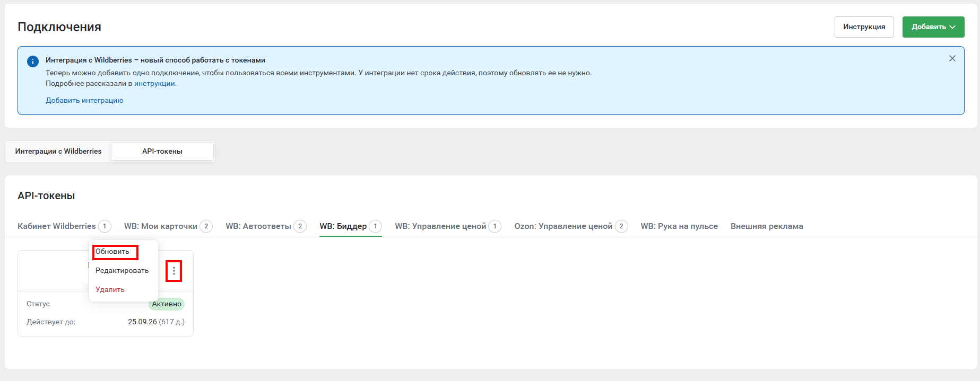Screen dimensions: 980x381
Task: Click the Статус label on the card
Action: (x=38, y=304)
